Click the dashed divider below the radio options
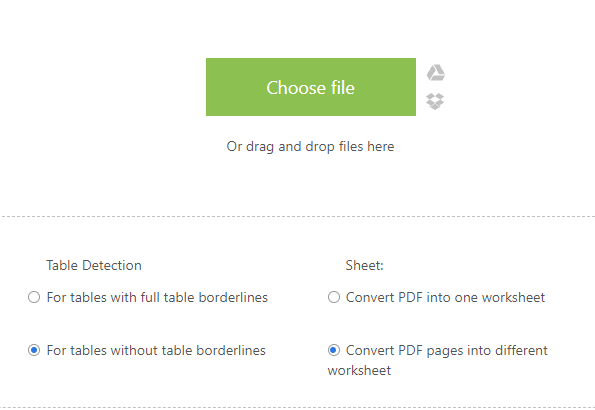Image resolution: width=595 pixels, height=410 pixels. (x=298, y=408)
